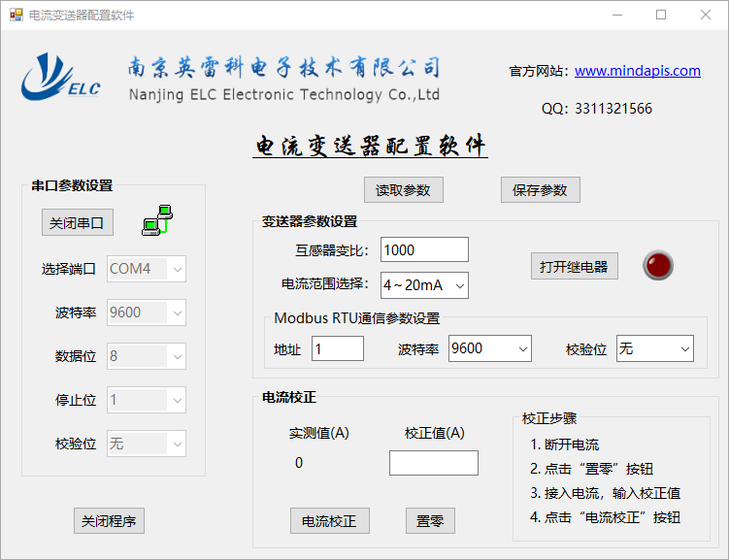Image resolution: width=729 pixels, height=560 pixels.
Task: Open the serial 数据位 dropdown
Action: 147,356
